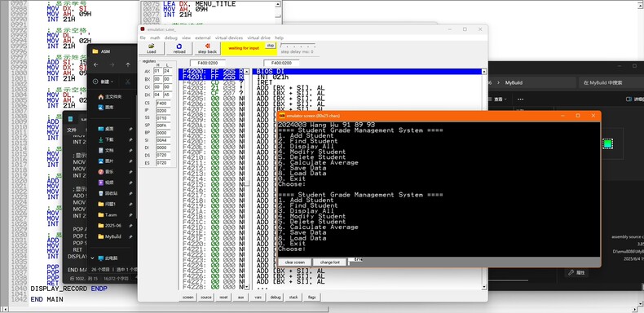This screenshot has width=644, height=313.
Task: Click the ES register field
Action: pos(163,163)
